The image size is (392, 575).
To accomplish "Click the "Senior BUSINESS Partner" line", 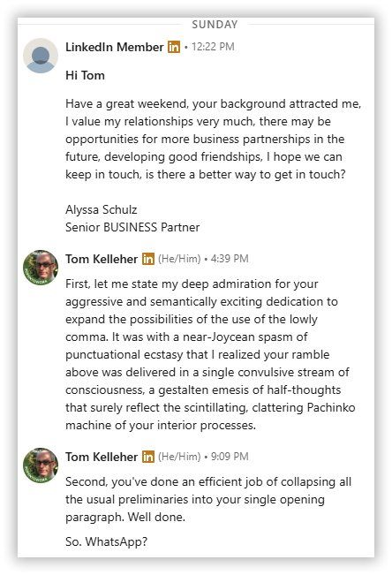I will pyautogui.click(x=132, y=227).
